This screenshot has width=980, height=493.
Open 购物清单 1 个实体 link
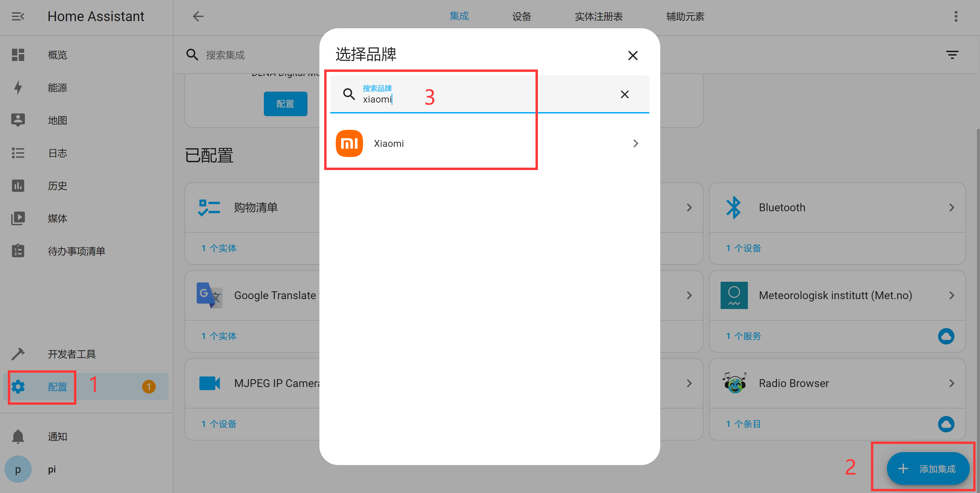coord(219,248)
